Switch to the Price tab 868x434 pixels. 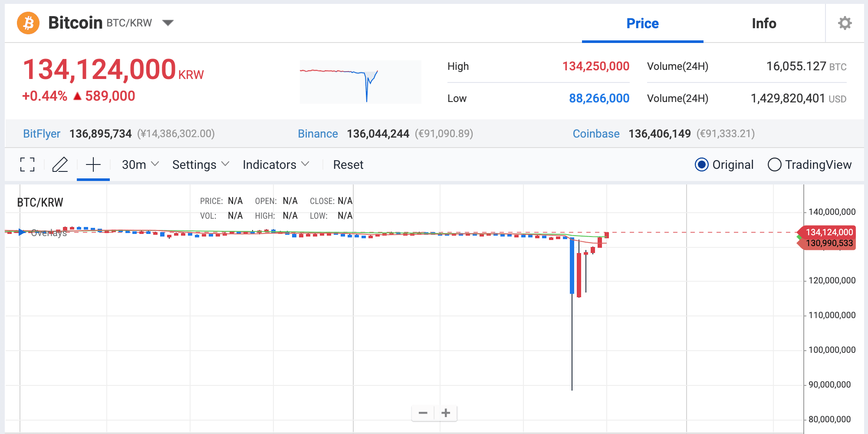(642, 23)
